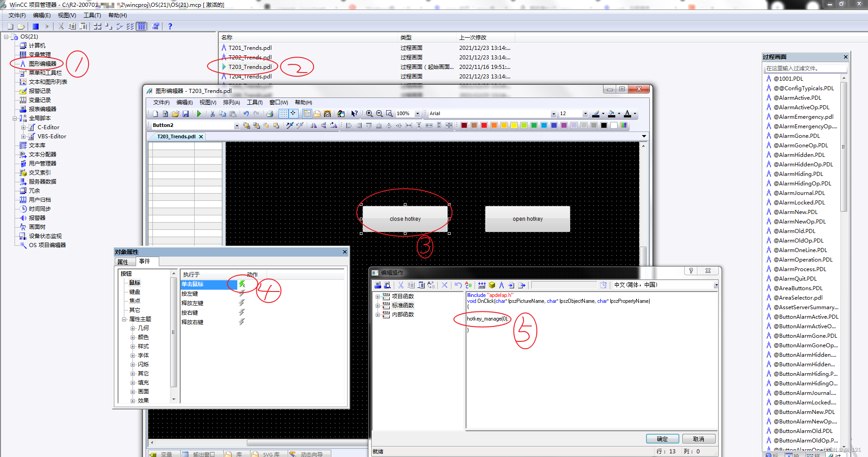Zoom in with the magnifier plus icon
868x457 pixels.
point(370,113)
